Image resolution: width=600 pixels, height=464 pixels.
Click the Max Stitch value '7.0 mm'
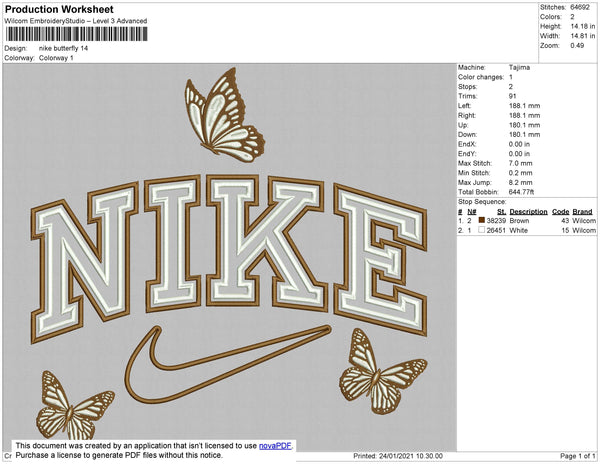(520, 163)
